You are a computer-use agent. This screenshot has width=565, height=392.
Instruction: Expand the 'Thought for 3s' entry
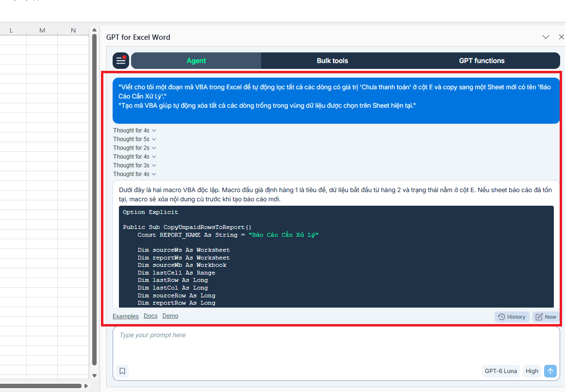click(x=134, y=165)
